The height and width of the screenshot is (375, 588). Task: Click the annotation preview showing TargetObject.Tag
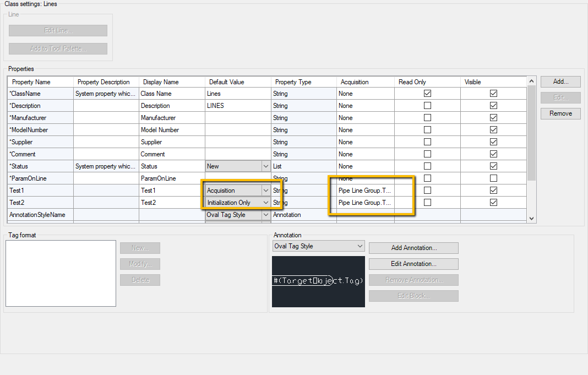pyautogui.click(x=318, y=281)
